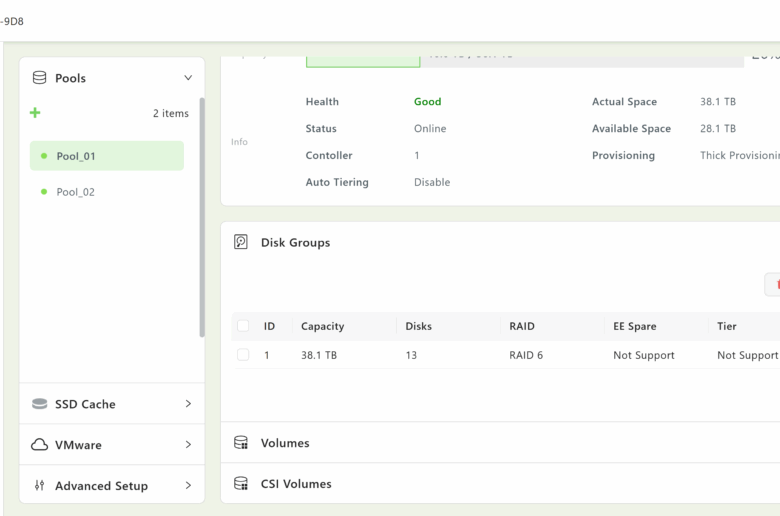
Task: Click the Disk Groups drive icon
Action: [x=240, y=242]
